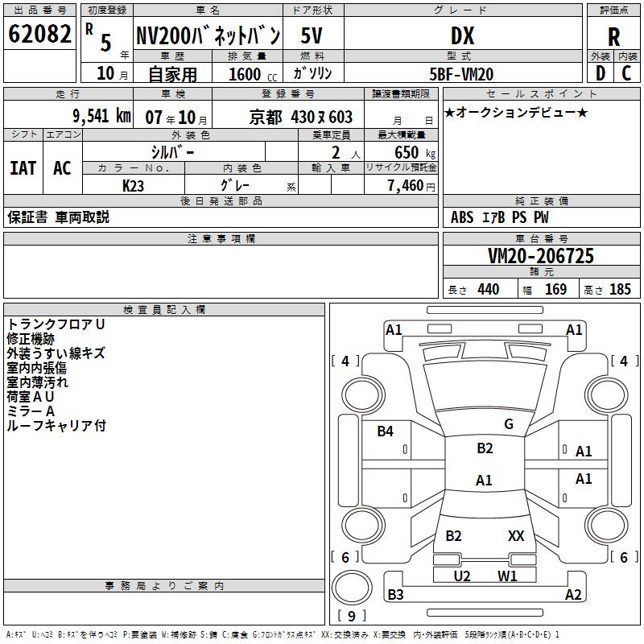Click the note 室内内張傷
The width and height of the screenshot is (644, 644).
36,368
